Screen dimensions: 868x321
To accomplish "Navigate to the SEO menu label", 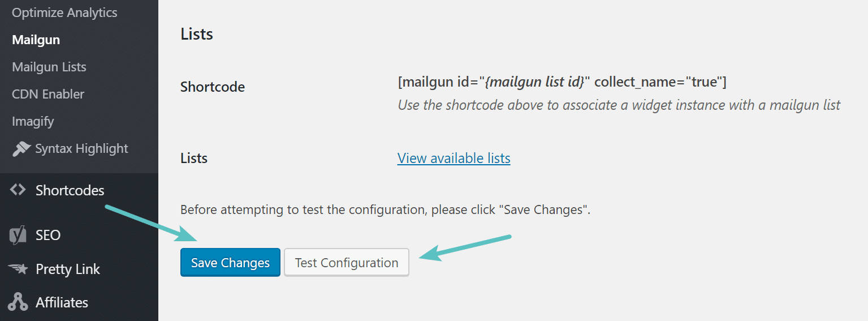I will click(x=48, y=235).
